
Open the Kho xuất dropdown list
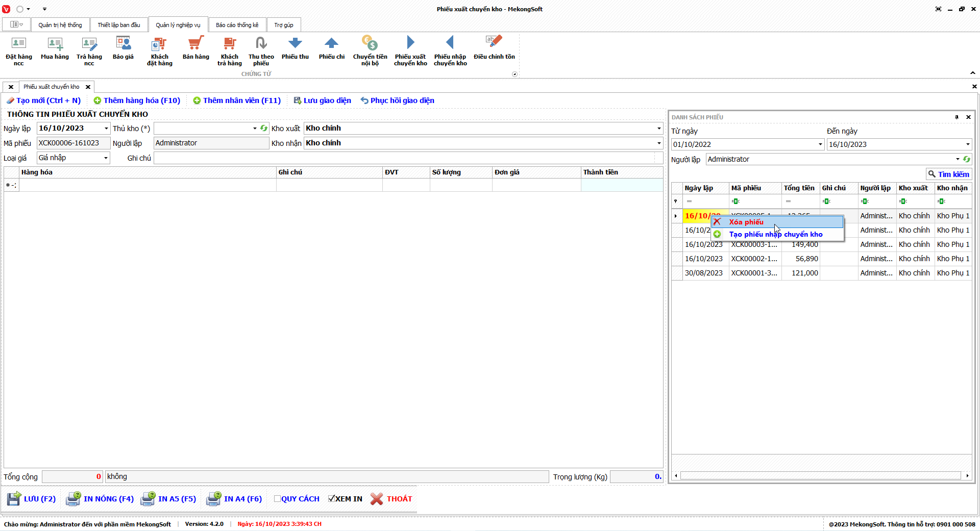click(658, 129)
